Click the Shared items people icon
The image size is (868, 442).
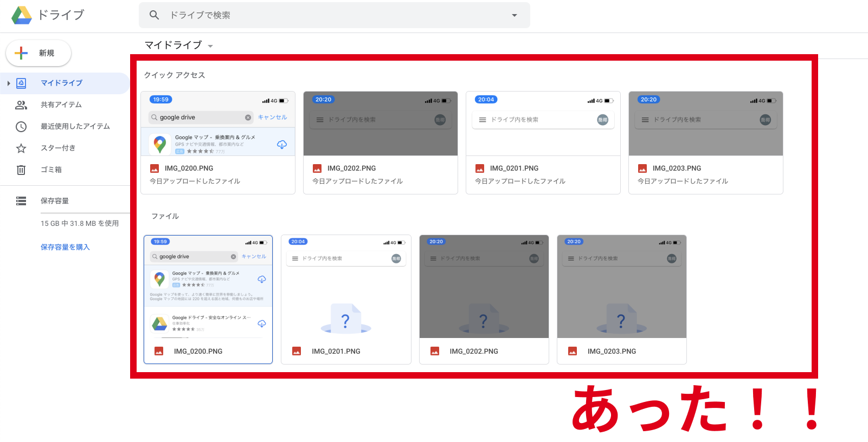click(21, 105)
